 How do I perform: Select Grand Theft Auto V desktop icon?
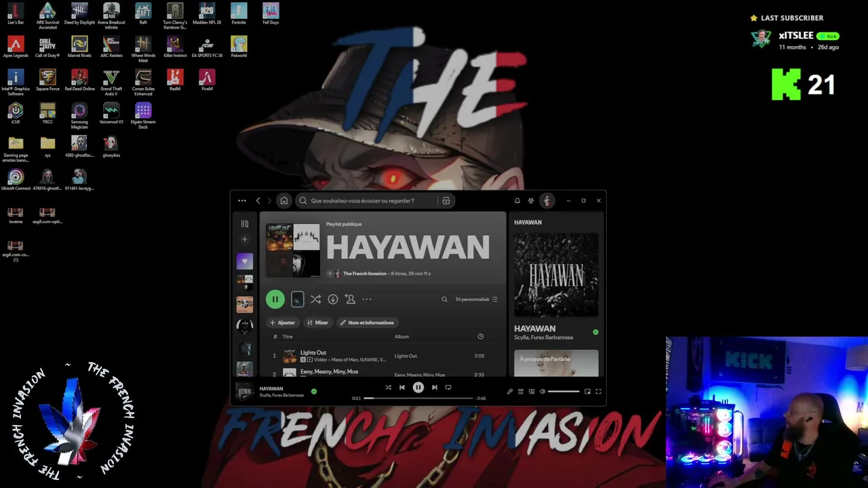pyautogui.click(x=111, y=83)
